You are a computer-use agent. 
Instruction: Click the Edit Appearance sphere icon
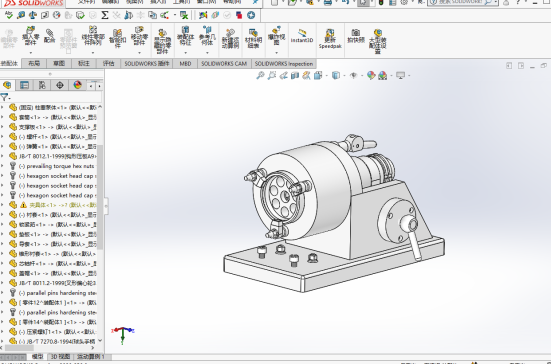click(x=371, y=75)
